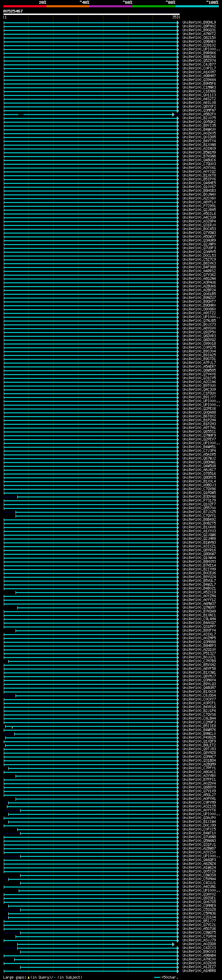Select label UniRef100_Q011I3

click(x=199, y=95)
